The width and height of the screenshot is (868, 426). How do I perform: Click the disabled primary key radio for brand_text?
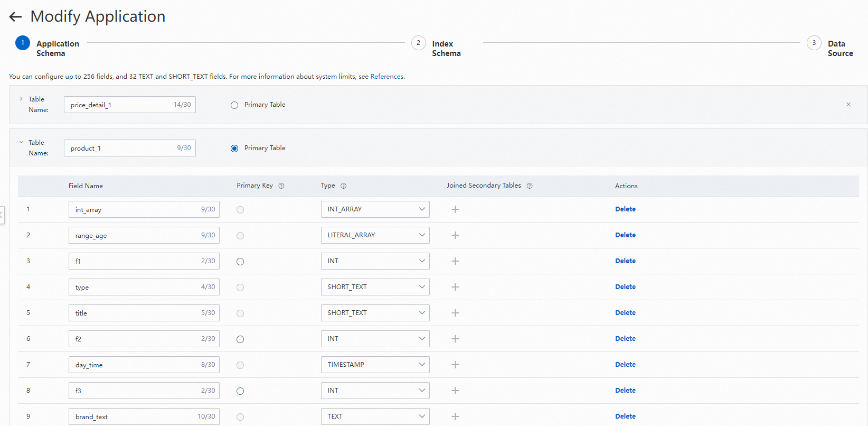pos(240,417)
